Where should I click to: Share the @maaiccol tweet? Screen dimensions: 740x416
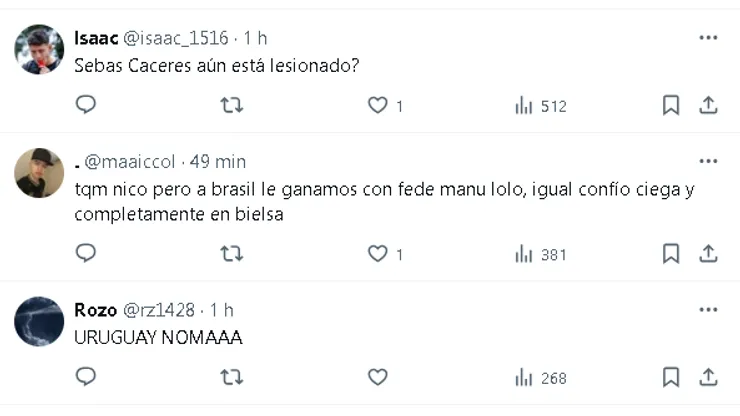pos(707,254)
